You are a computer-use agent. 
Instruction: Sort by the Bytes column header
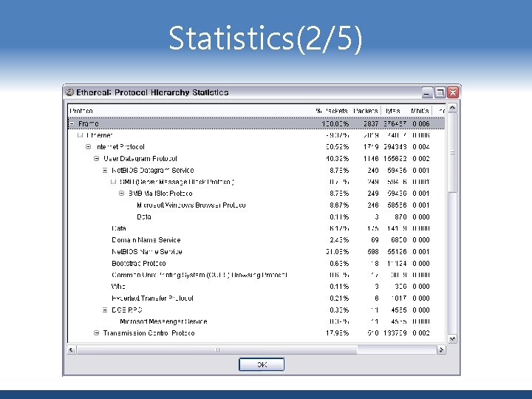pos(393,111)
